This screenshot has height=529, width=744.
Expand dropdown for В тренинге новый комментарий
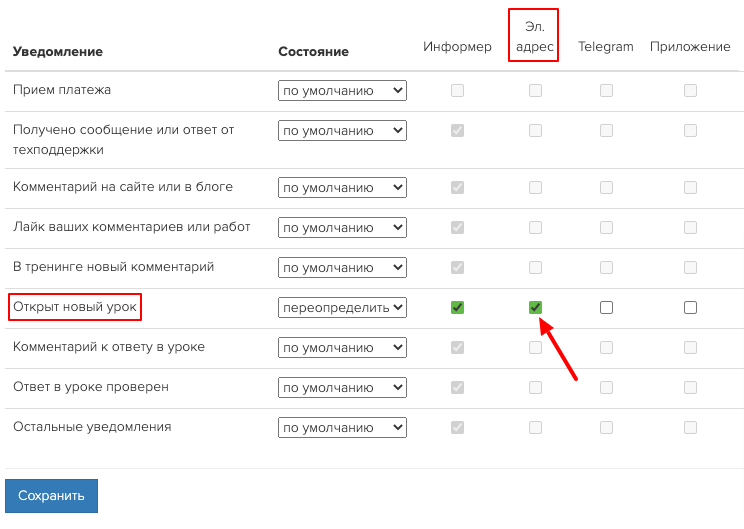pyautogui.click(x=343, y=268)
